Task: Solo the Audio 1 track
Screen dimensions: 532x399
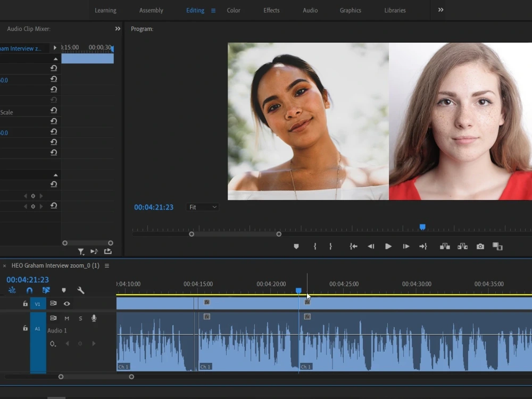Action: point(80,318)
